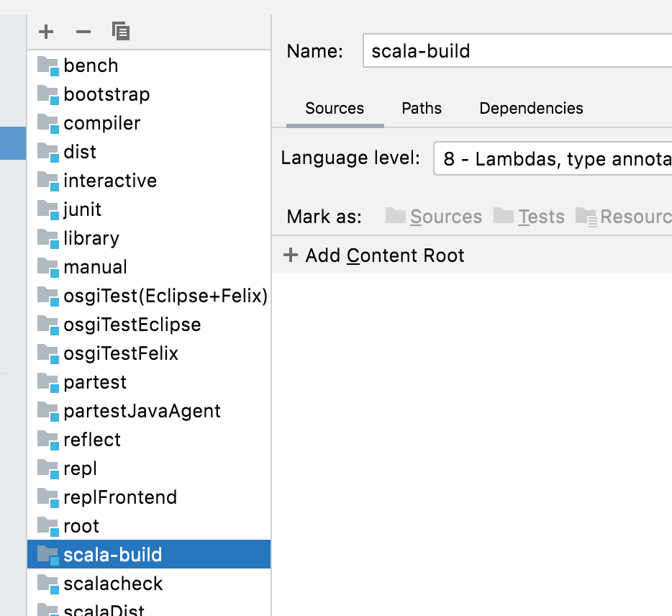
Task: Select the compiler module name
Action: [x=102, y=124]
